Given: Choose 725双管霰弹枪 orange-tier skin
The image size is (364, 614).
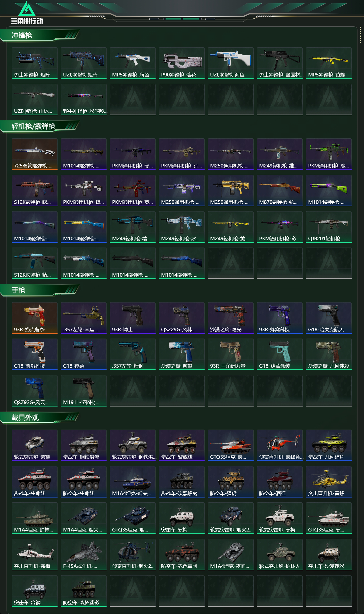Looking at the screenshot, I should 35,154.
